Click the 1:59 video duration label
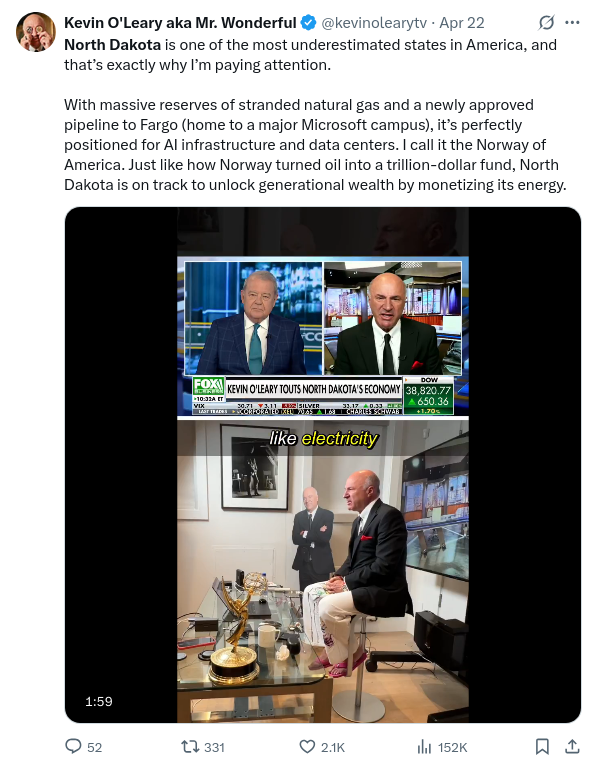The height and width of the screenshot is (768, 598). click(98, 701)
